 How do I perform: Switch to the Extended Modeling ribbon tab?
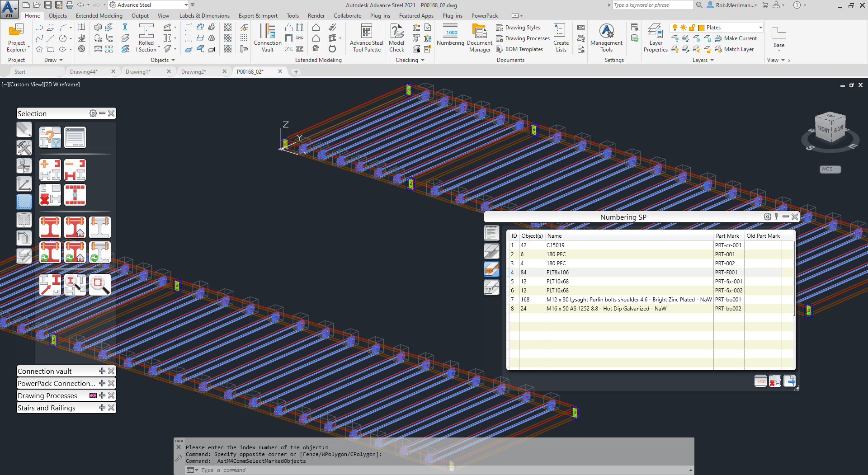coord(99,15)
